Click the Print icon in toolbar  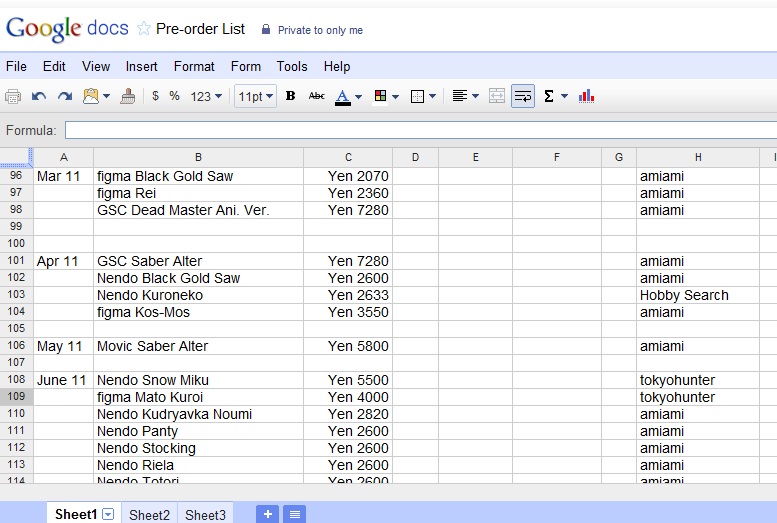13,96
